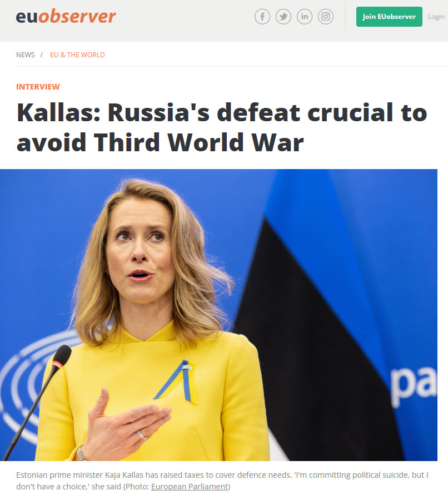Go home via the euobserver logo
This screenshot has width=448, height=495.
(66, 16)
